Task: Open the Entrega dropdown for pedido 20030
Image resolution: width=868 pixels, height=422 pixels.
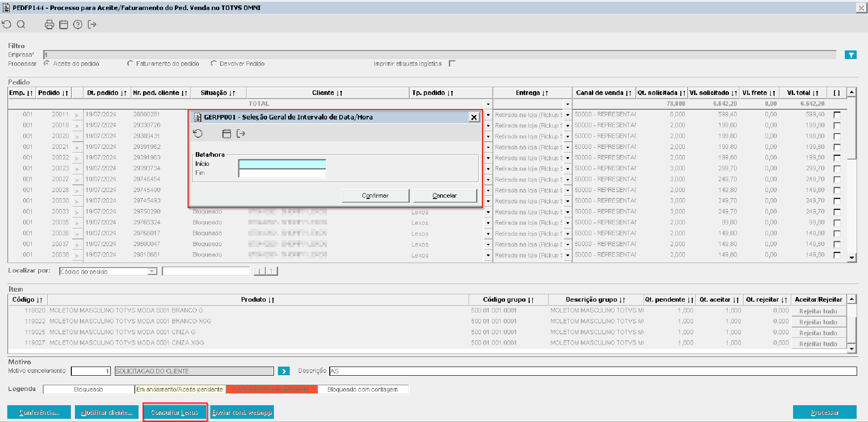Action: pyautogui.click(x=568, y=201)
